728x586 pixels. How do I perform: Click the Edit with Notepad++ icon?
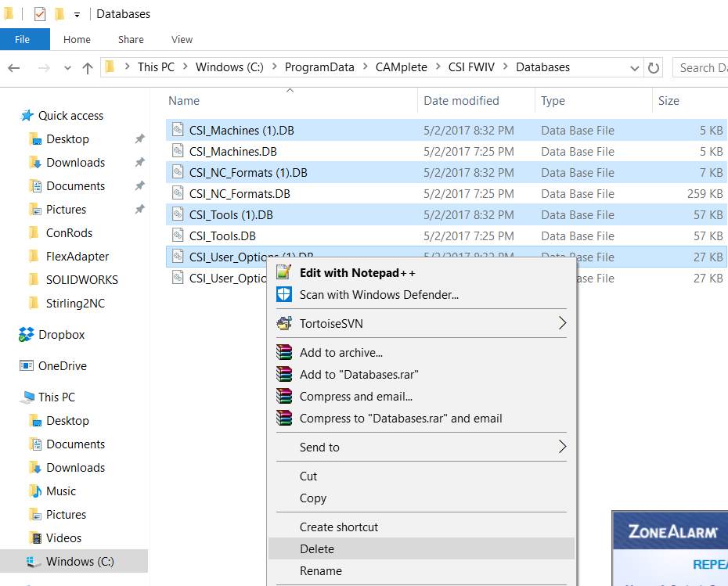click(x=284, y=273)
